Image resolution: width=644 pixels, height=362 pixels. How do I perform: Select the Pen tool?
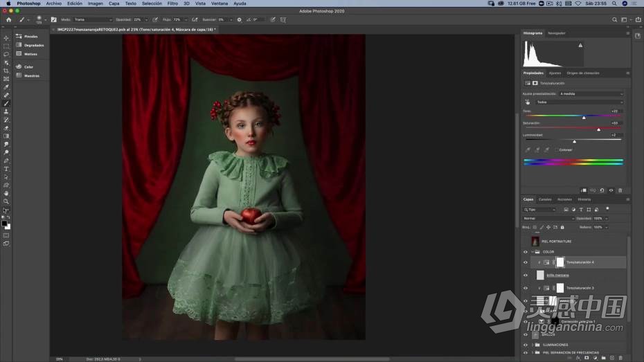coord(6,161)
